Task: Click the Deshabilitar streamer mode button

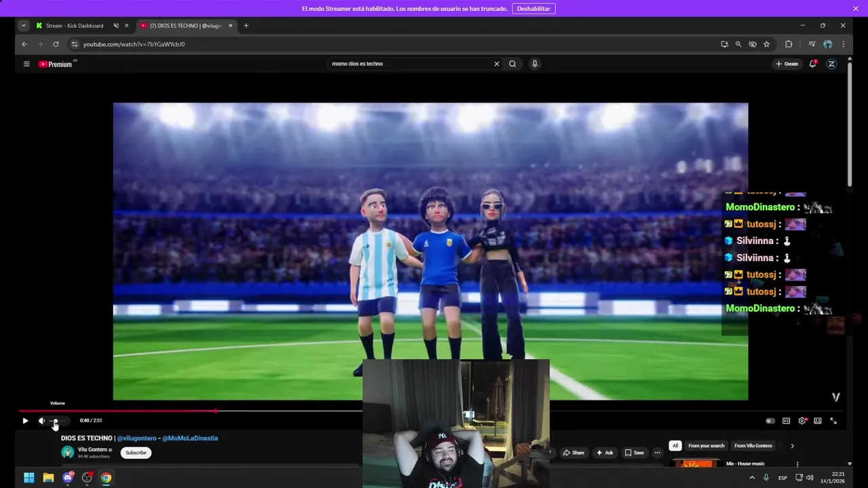Action: [x=534, y=9]
